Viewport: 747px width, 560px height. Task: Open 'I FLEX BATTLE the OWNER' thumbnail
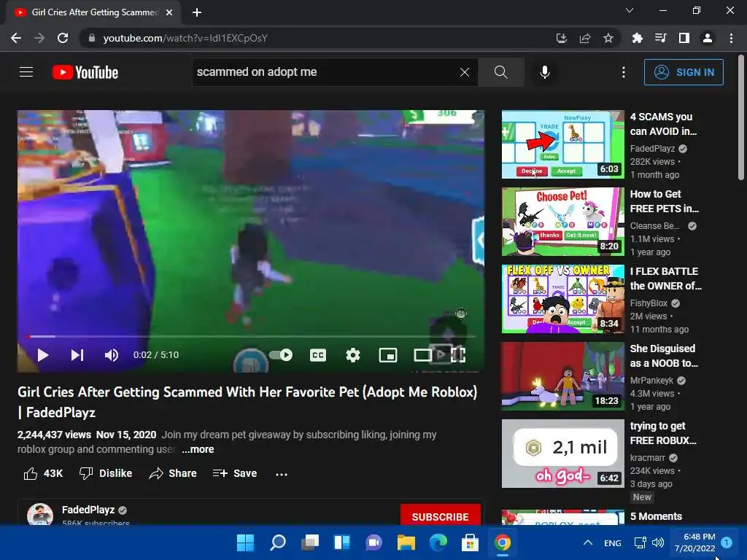pyautogui.click(x=562, y=298)
